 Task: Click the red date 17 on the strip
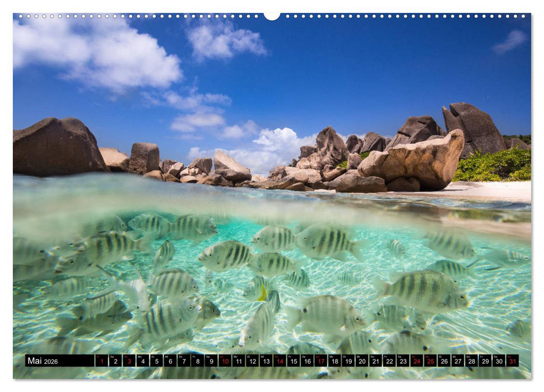322,362
